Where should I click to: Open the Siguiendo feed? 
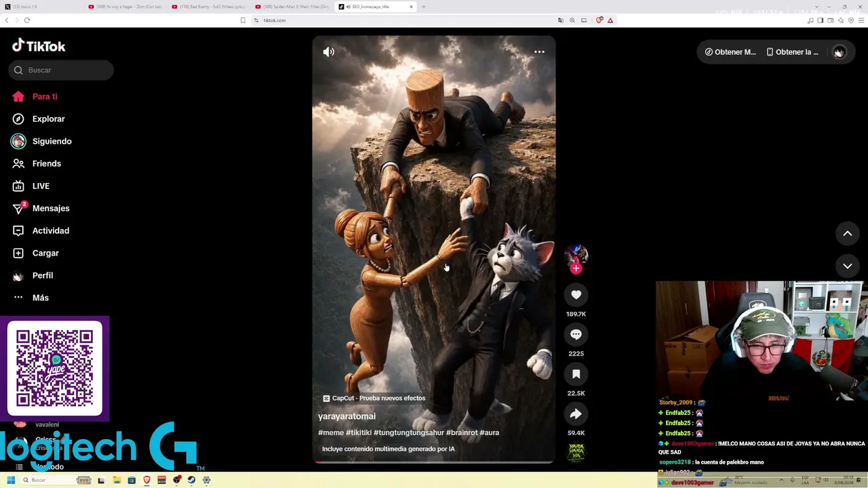pyautogui.click(x=52, y=141)
